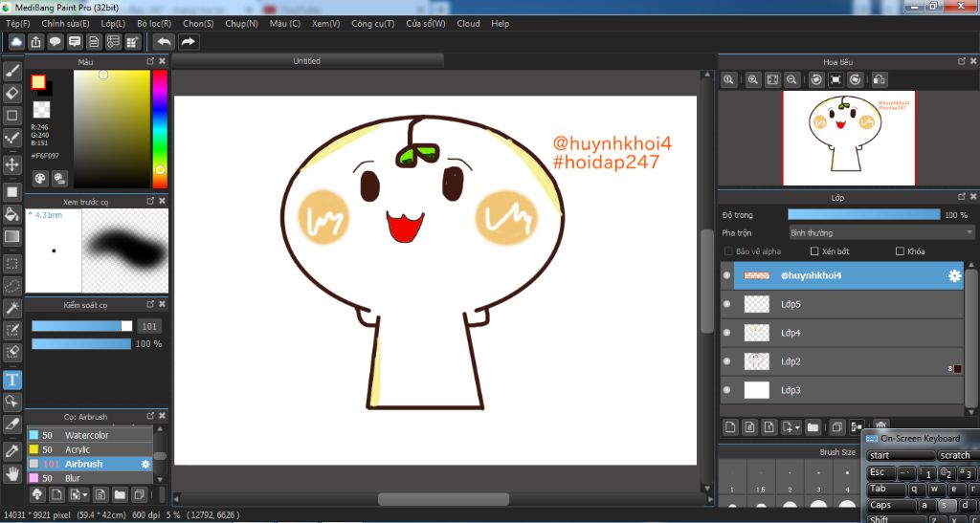Image resolution: width=980 pixels, height=523 pixels.
Task: Click the hue spectrum strip
Action: [160, 129]
